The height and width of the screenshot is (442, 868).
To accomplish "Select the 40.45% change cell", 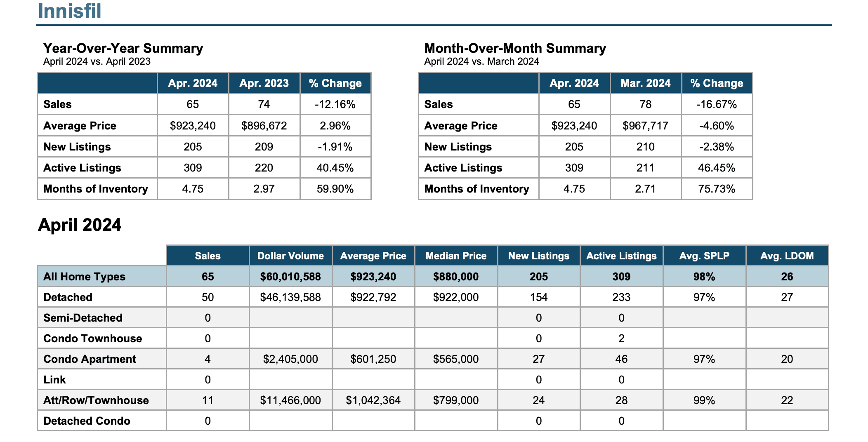I will [x=335, y=168].
